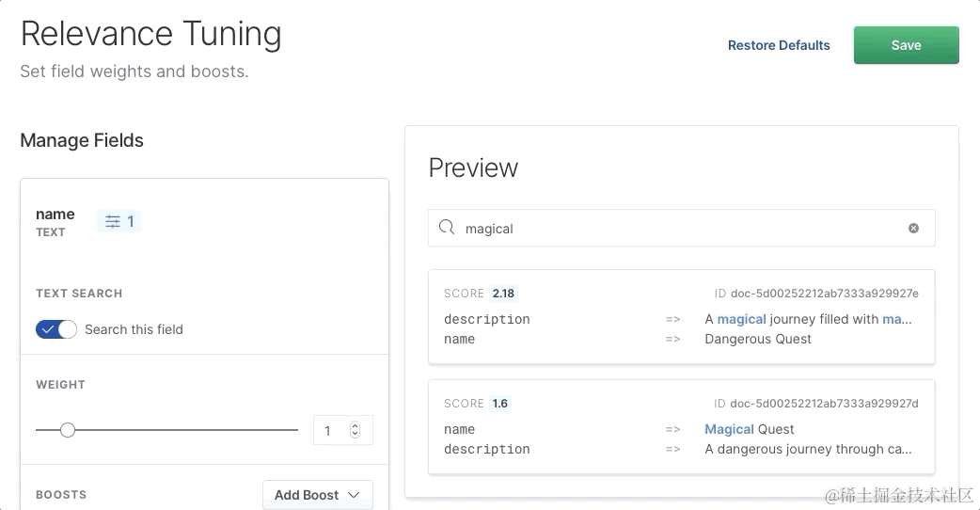Screen dimensions: 980x510
Task: Clear the Preview search query
Action: (913, 228)
